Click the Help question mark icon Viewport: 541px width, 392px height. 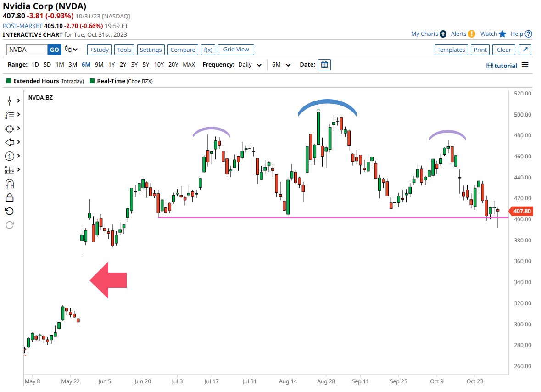click(x=528, y=34)
